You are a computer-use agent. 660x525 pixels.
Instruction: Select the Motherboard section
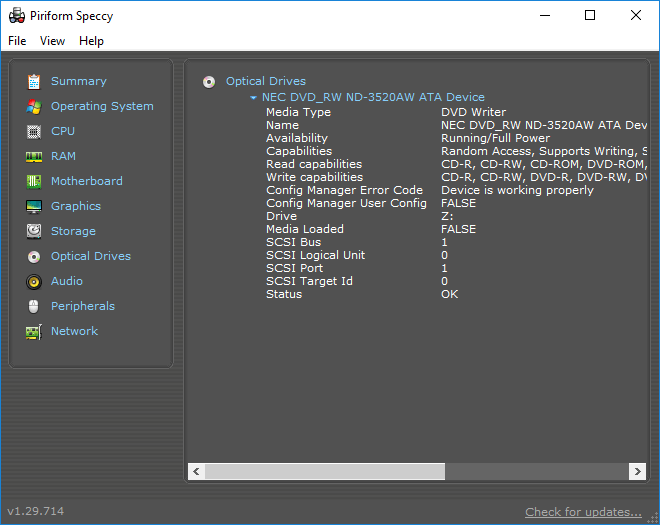pyautogui.click(x=87, y=181)
